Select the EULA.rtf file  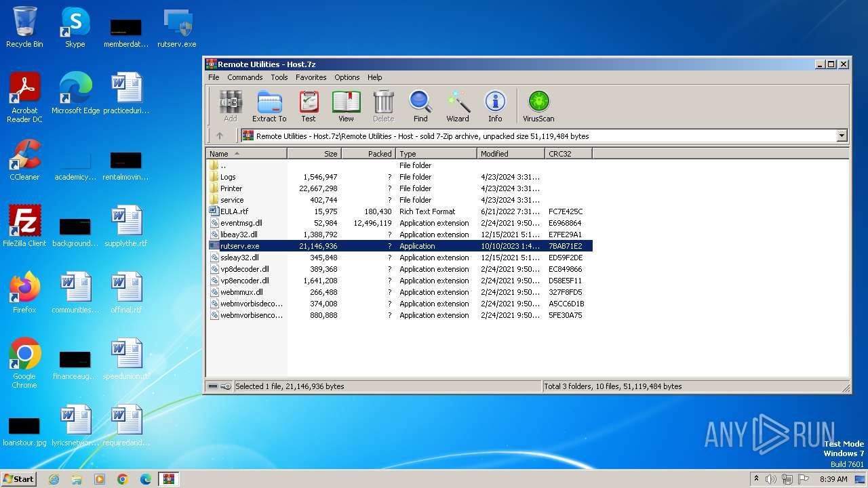point(399,211)
